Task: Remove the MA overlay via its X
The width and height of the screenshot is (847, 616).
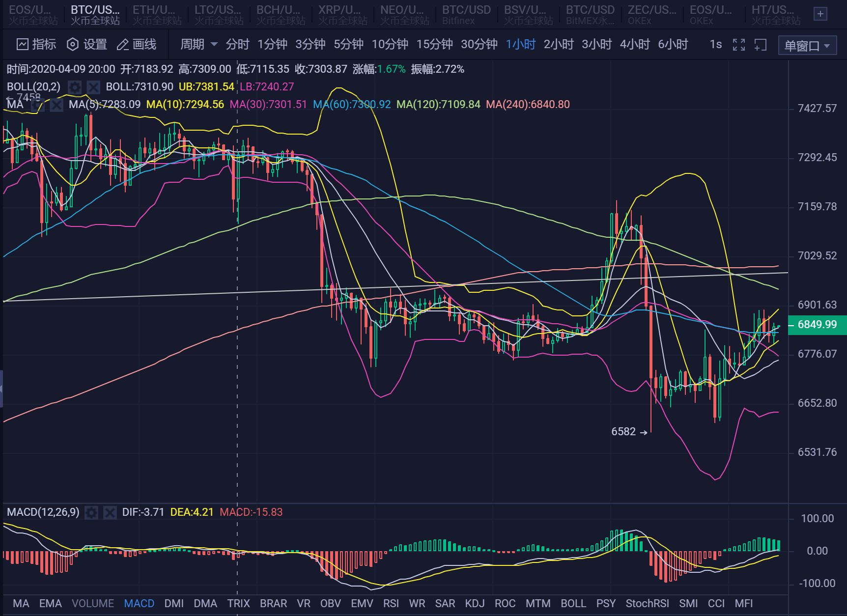Action: [56, 105]
